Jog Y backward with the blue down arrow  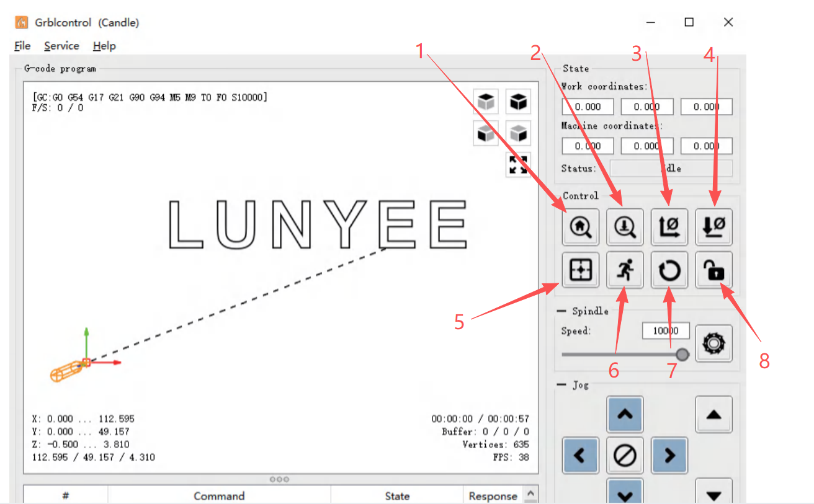tap(625, 492)
